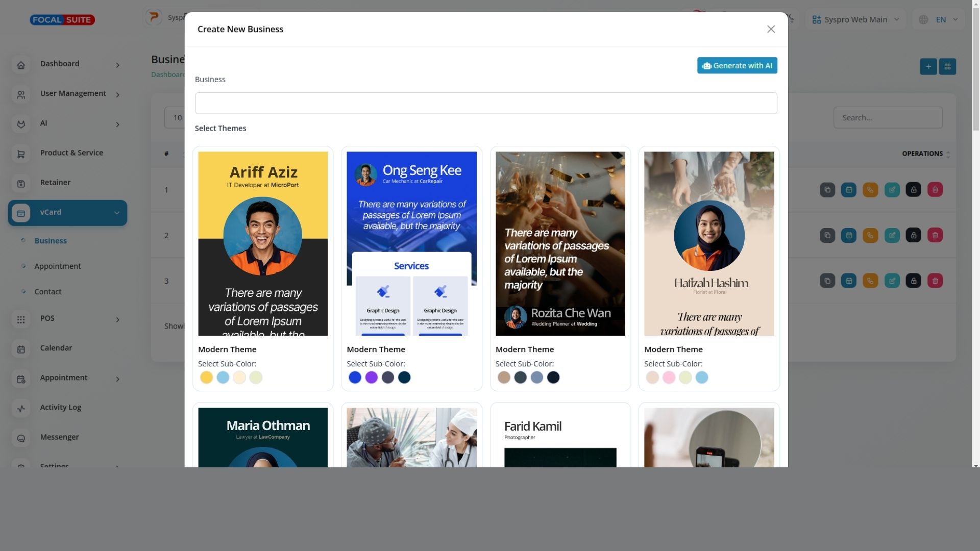Pick purple sub-color for Ong Seng Kee theme
The width and height of the screenshot is (980, 551).
(371, 378)
